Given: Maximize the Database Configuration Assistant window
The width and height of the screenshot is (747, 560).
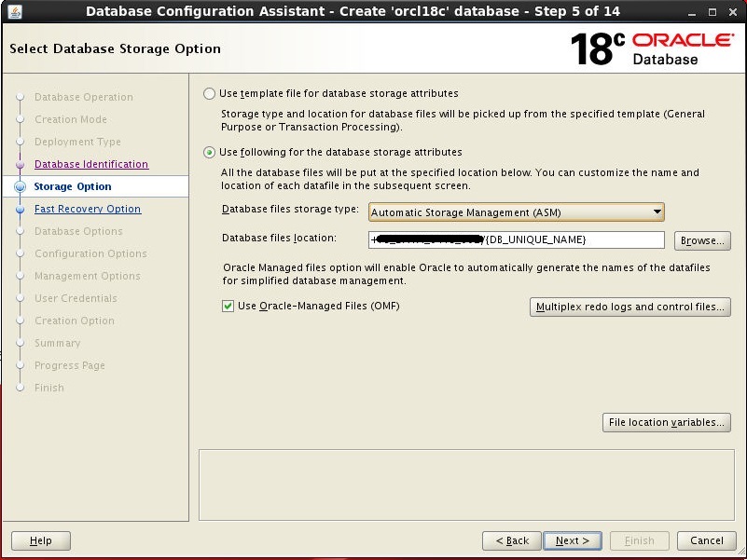Looking at the screenshot, I should [x=712, y=12].
